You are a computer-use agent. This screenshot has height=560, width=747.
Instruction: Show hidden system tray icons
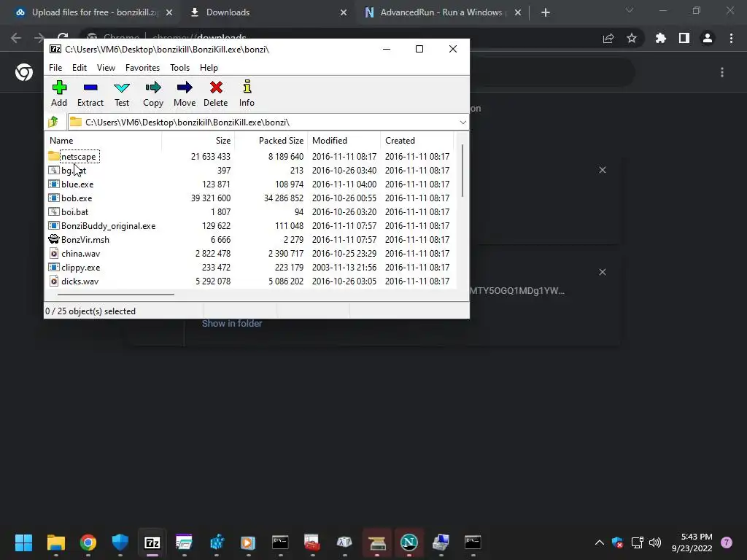600,542
